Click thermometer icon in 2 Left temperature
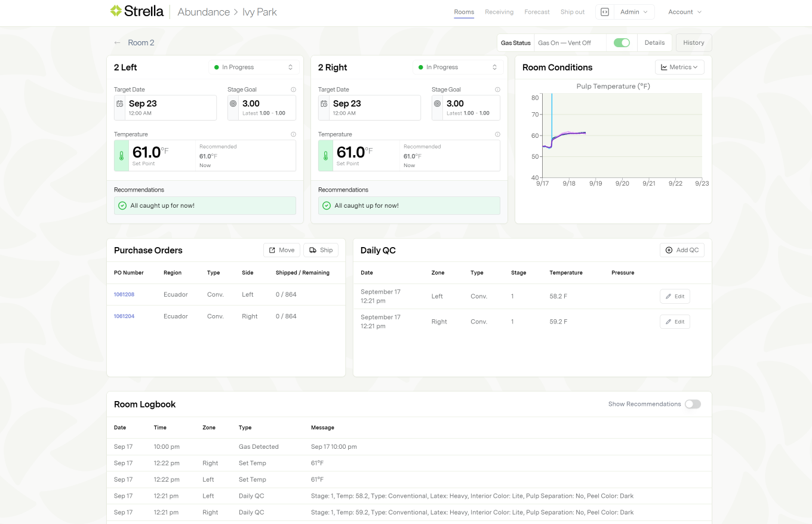812x524 pixels. tap(121, 156)
